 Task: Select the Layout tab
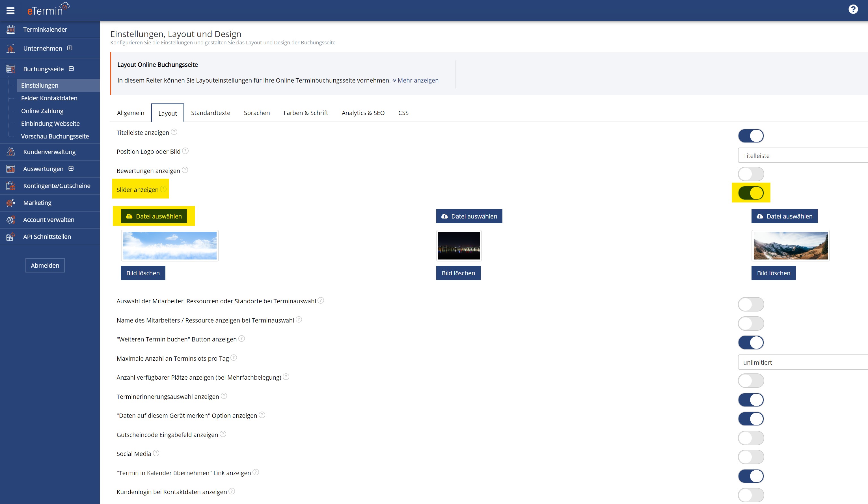tap(168, 113)
